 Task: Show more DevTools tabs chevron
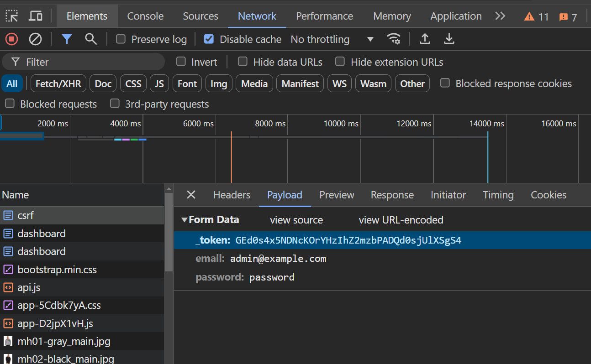pyautogui.click(x=500, y=16)
